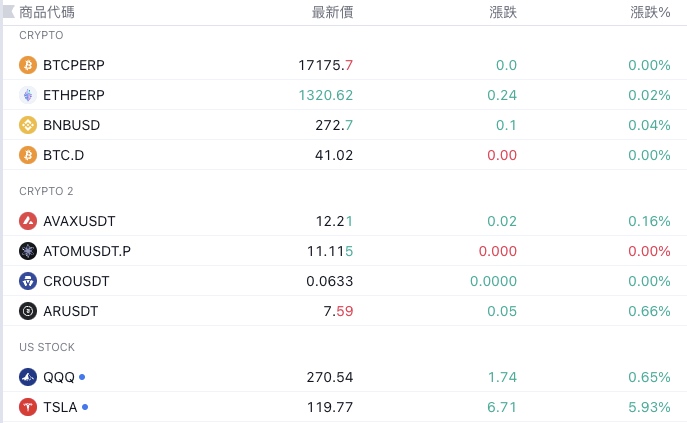Screen dimensions: 687x423
Task: Collapse the CRYPTO section header
Action: click(41, 35)
